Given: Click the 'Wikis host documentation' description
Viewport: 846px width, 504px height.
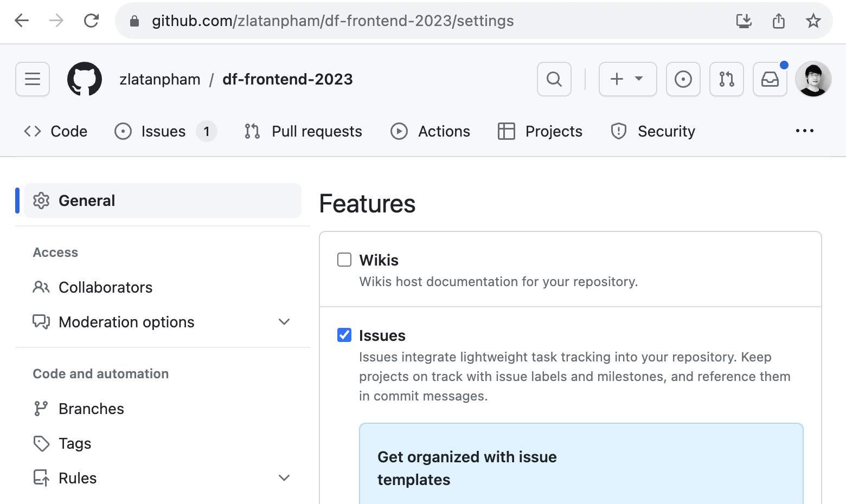Looking at the screenshot, I should pos(498,282).
